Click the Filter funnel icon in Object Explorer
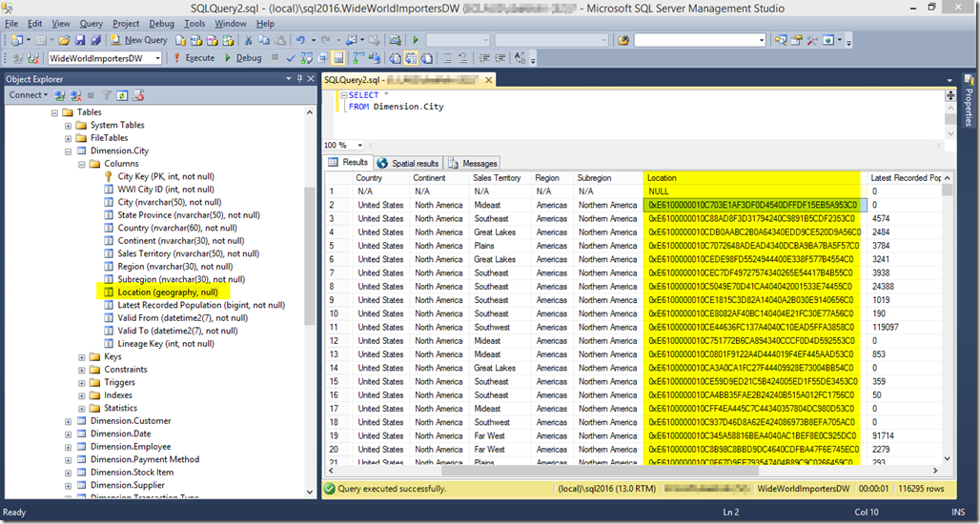This screenshot has height=524, width=980. (107, 95)
